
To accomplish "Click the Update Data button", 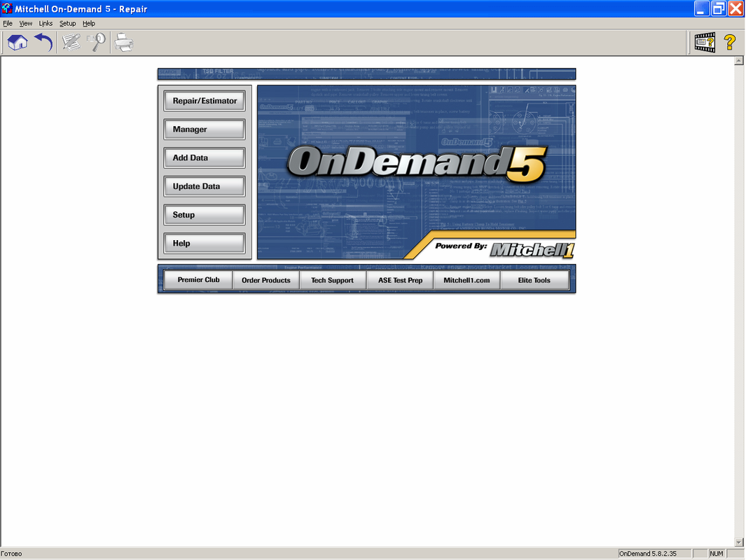I will click(205, 186).
